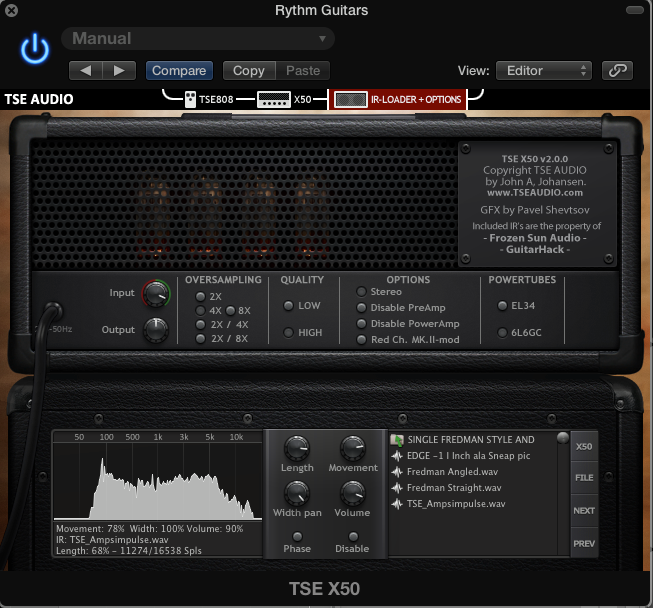Viewport: 653px width, 608px height.
Task: Click the FILE button to load IR
Action: [x=584, y=478]
